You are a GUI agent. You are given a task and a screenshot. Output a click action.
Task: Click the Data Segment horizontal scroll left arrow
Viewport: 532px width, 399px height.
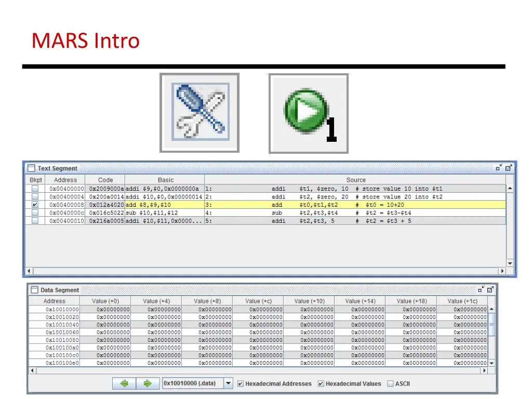(x=32, y=370)
